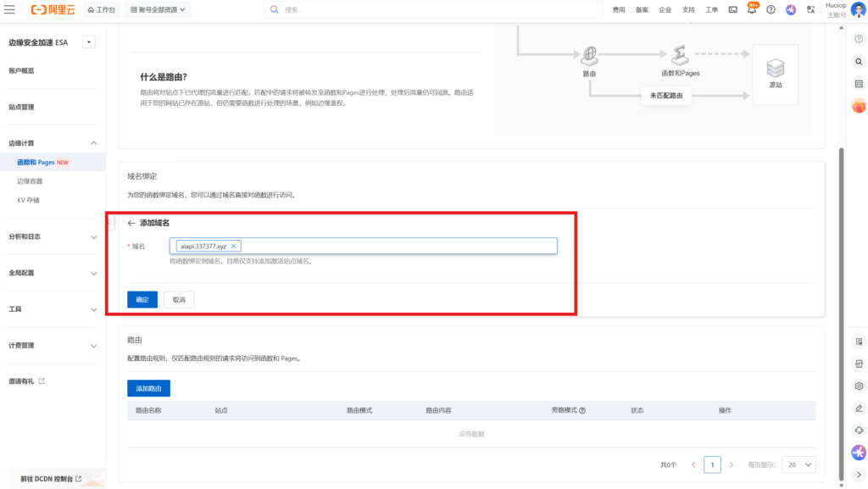The image size is (868, 489).
Task: Click the Alibaba Cloud logo
Action: tap(52, 10)
